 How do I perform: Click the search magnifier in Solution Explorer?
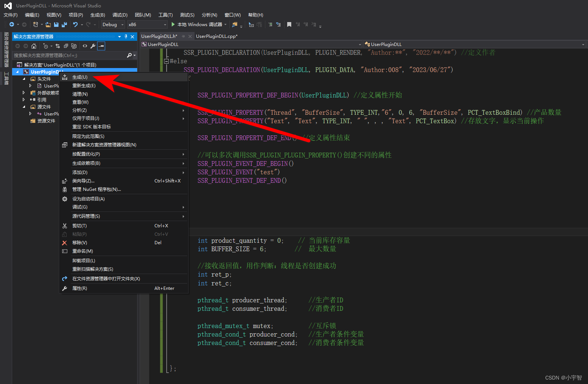pos(129,56)
